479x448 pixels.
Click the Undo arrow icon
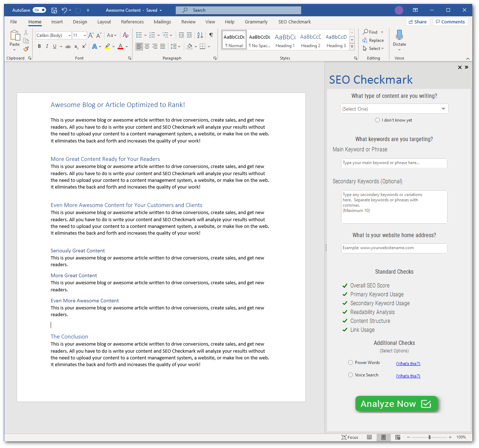click(64, 10)
